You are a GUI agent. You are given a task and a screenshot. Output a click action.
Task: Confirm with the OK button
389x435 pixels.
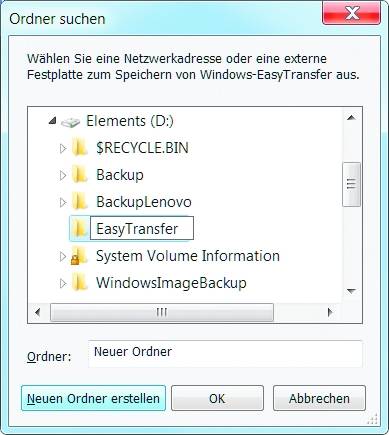217,398
